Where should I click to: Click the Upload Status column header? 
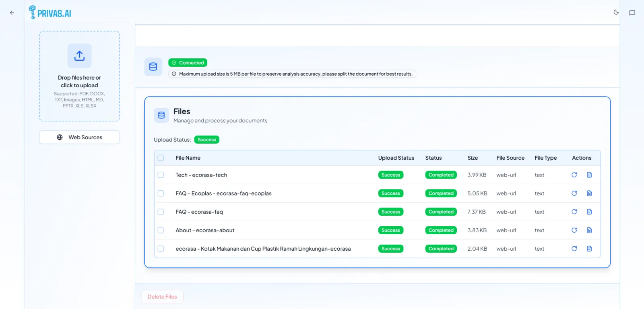396,158
